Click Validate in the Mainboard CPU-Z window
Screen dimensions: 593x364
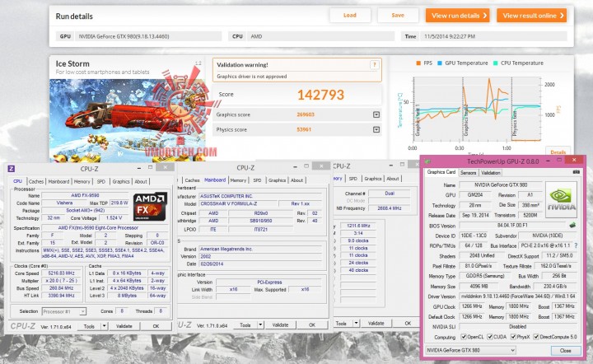(280, 324)
